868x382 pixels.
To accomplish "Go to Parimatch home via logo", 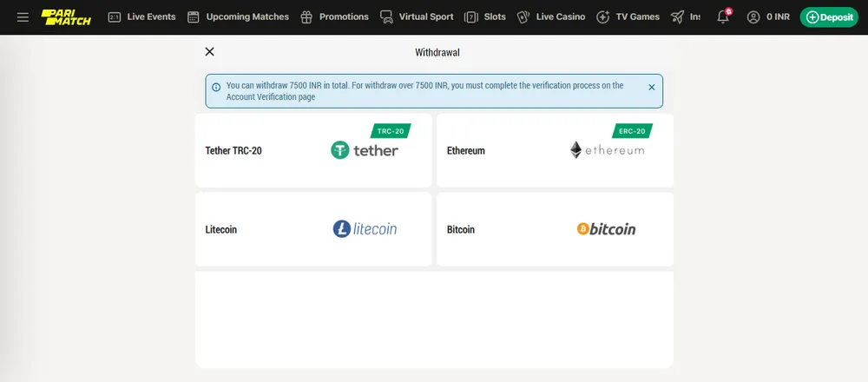I will click(67, 17).
